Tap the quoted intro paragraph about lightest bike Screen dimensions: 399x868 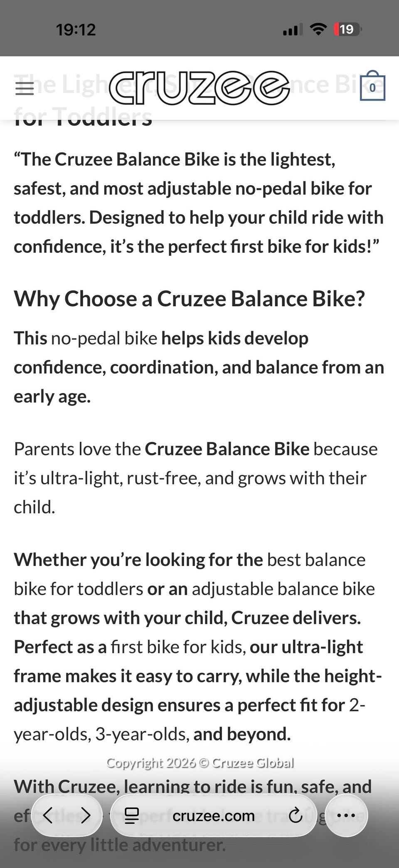tap(198, 203)
